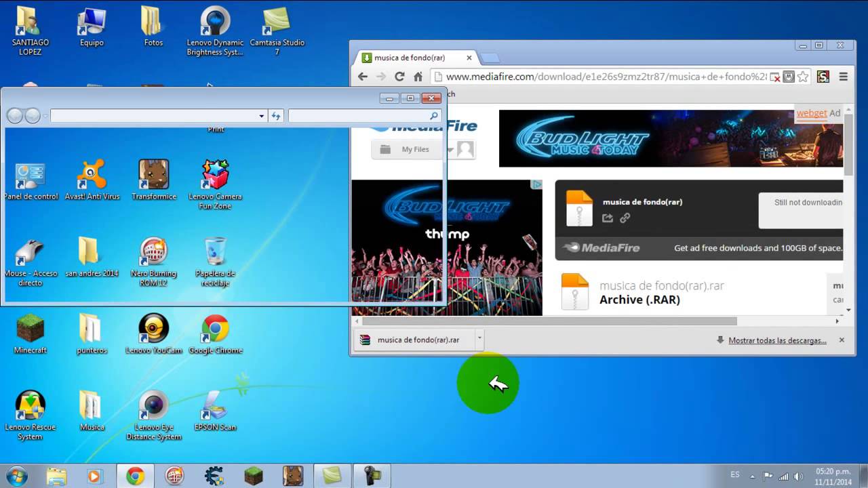Click the S extension icon in Chrome toolbar
Viewport: 868px width, 488px height.
point(823,77)
